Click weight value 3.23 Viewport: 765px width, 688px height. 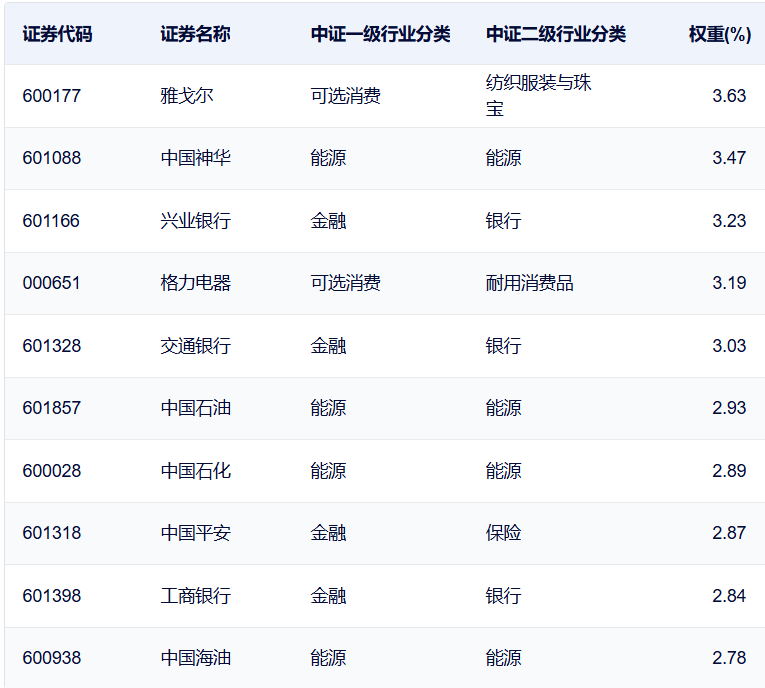pos(729,221)
